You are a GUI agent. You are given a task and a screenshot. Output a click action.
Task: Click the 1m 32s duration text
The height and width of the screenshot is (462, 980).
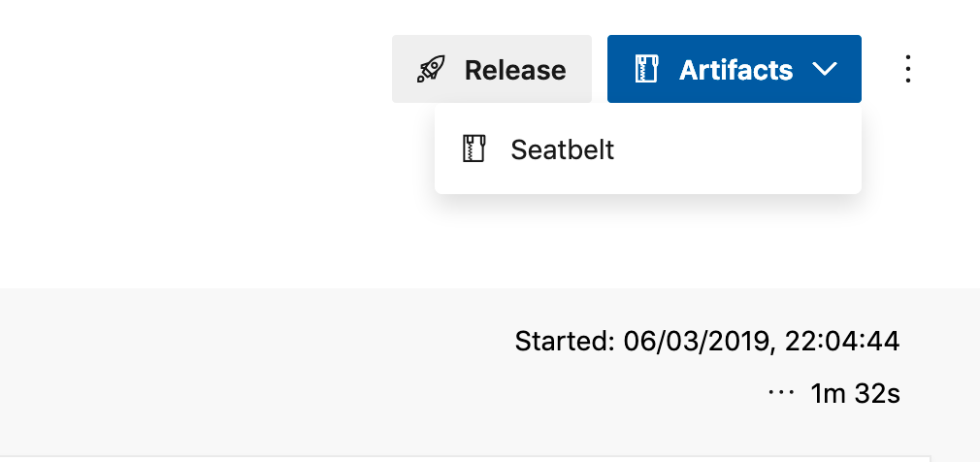pos(855,394)
